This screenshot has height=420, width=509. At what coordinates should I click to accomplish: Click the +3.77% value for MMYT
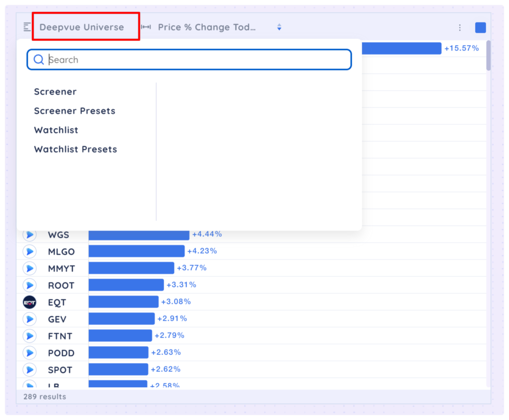tap(191, 268)
